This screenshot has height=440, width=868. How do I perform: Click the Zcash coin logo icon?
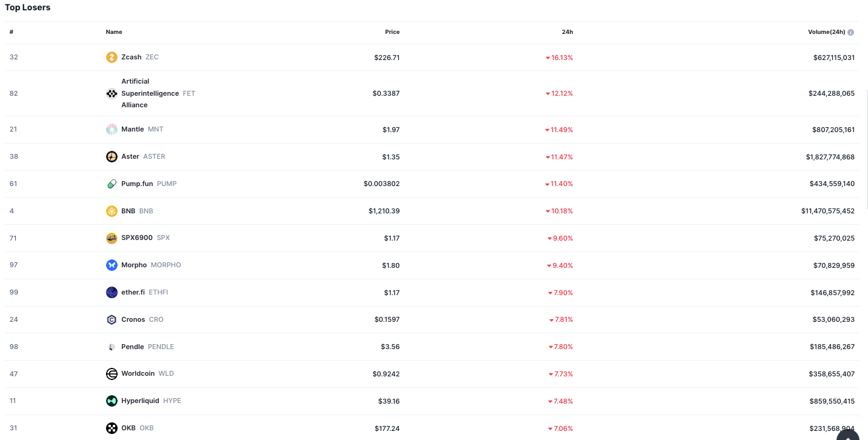112,58
